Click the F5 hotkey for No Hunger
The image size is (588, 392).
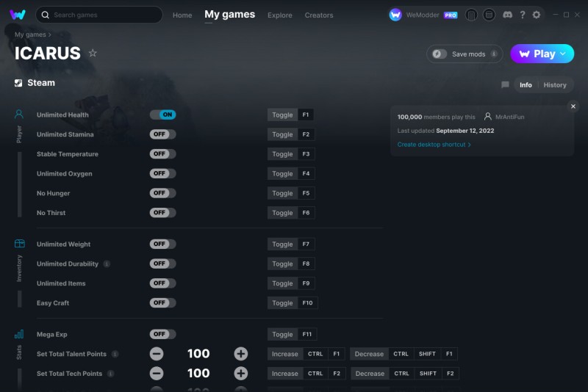tap(306, 193)
